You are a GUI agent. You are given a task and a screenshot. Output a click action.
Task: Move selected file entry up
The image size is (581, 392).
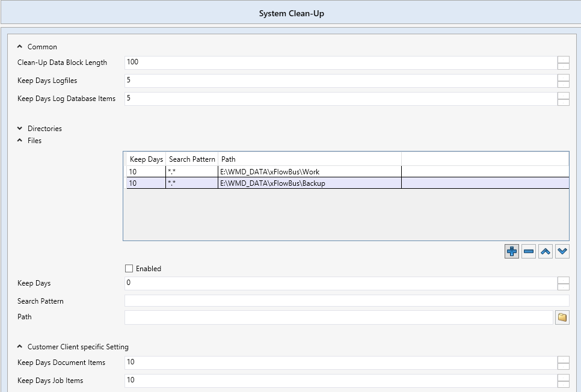(546, 252)
